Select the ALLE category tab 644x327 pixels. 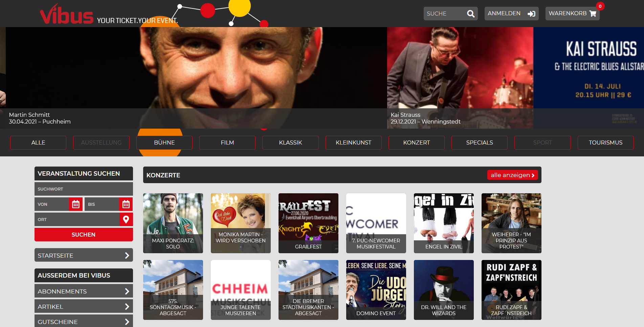click(38, 143)
